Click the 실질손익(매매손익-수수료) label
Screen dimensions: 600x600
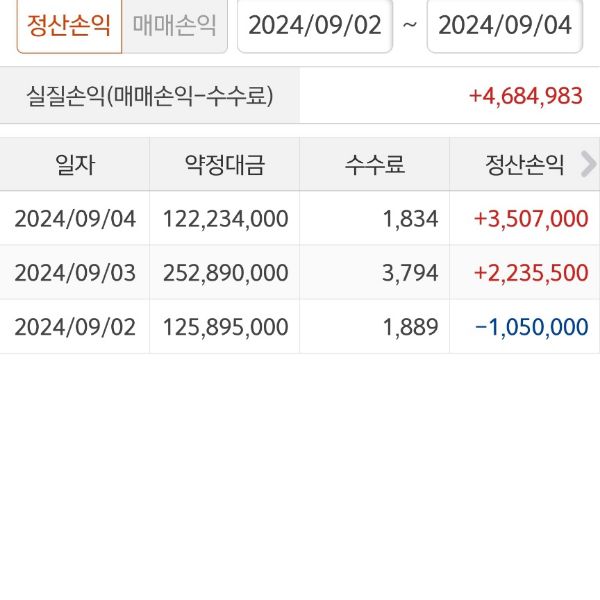(x=150, y=96)
